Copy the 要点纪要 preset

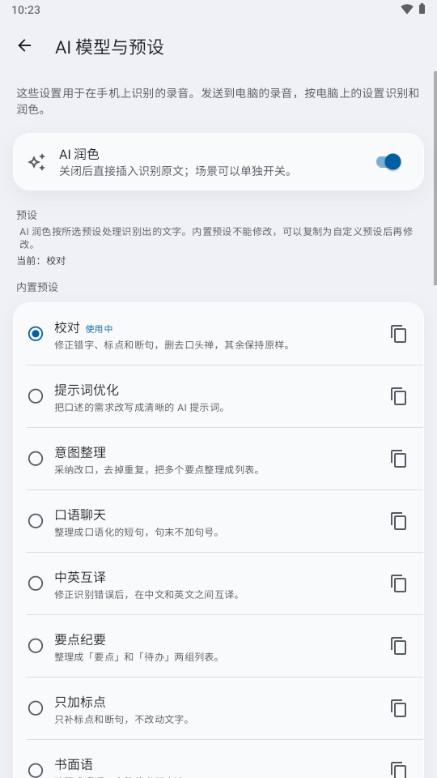398,646
